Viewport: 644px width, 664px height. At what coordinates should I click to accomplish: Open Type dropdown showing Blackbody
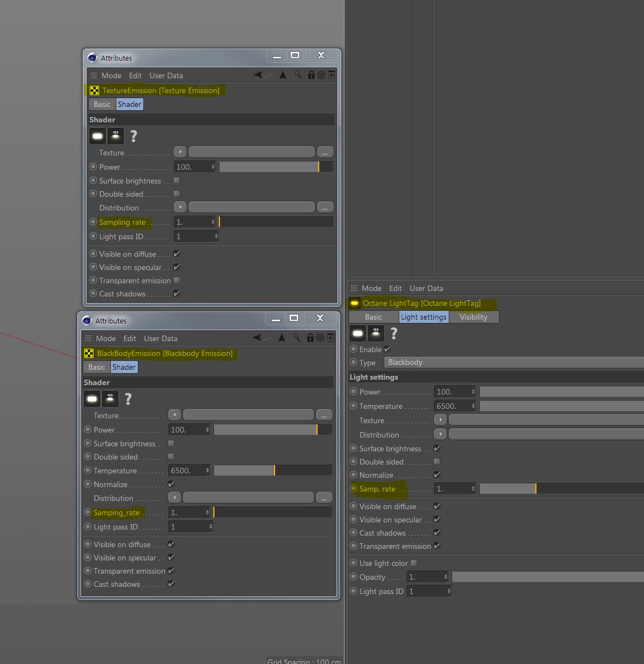(514, 363)
